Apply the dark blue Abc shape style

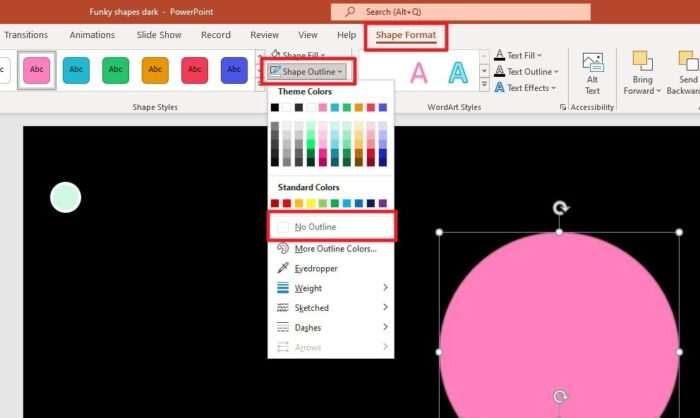coord(234,70)
